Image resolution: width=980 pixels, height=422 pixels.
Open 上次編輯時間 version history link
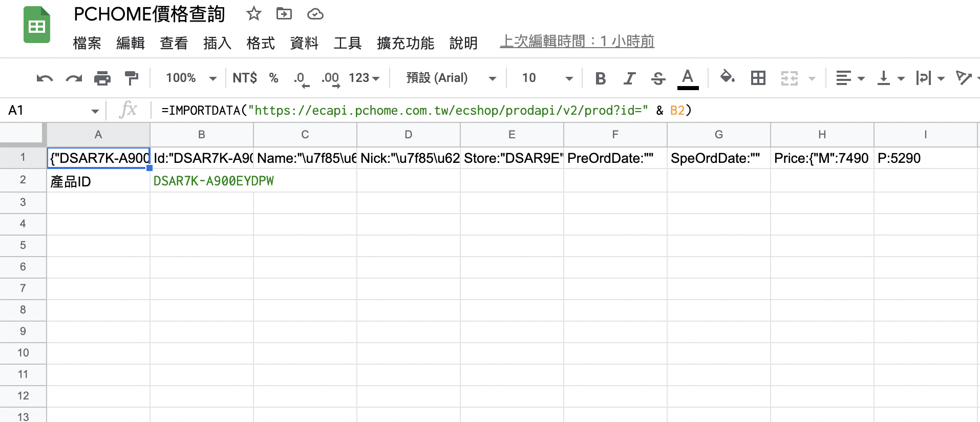point(577,41)
